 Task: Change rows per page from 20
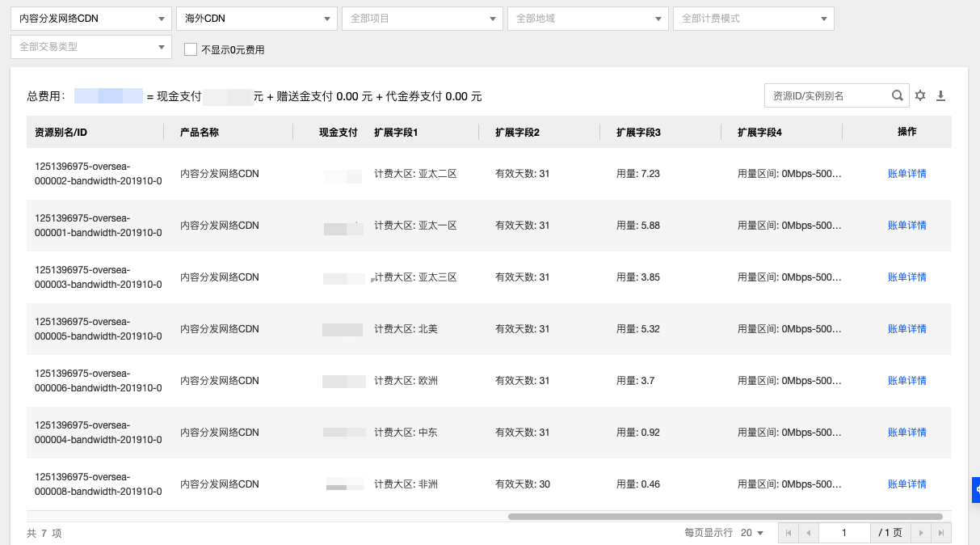752,533
